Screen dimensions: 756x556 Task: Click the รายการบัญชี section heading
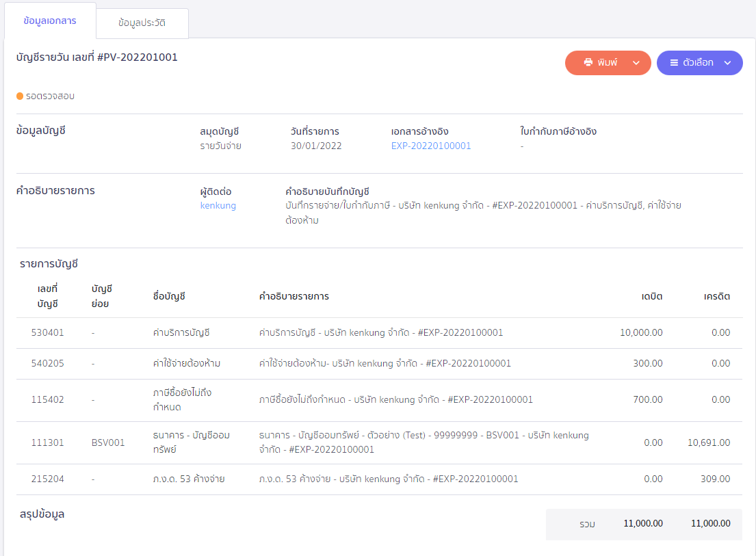click(49, 263)
